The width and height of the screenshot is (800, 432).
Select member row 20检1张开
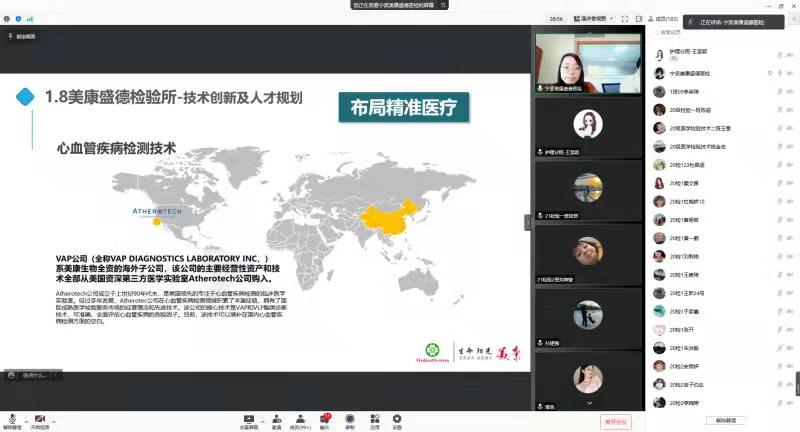tap(723, 330)
